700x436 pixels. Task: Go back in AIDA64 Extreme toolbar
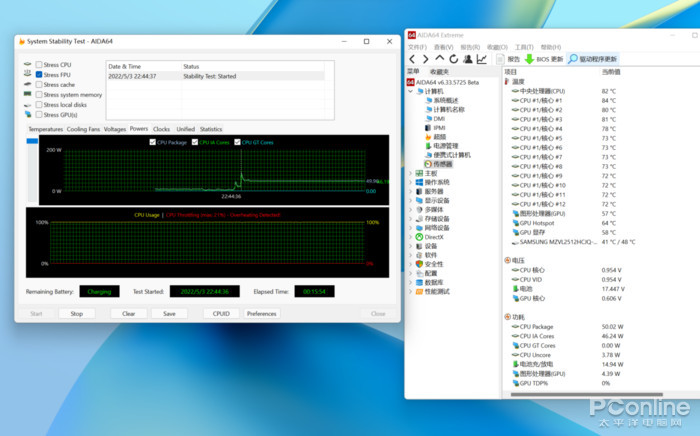coord(412,59)
